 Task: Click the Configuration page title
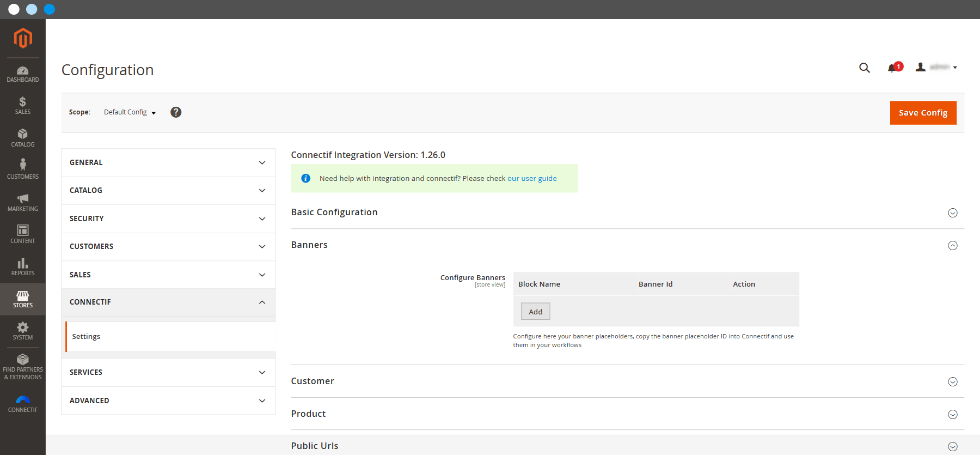[108, 70]
